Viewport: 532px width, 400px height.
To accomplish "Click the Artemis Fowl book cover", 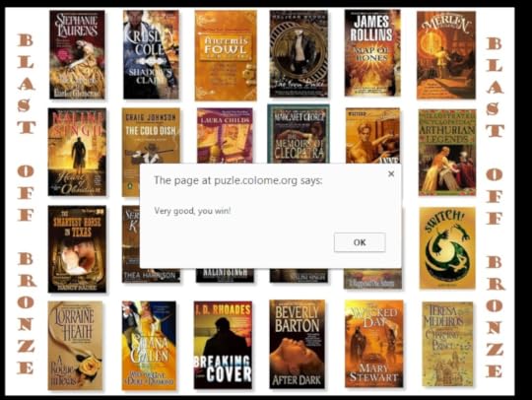I will [x=226, y=55].
